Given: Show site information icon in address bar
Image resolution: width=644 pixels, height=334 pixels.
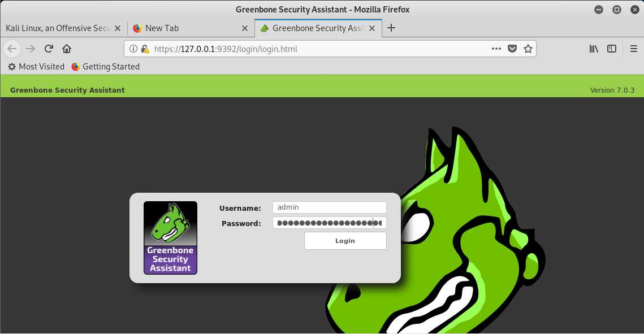Looking at the screenshot, I should 133,49.
